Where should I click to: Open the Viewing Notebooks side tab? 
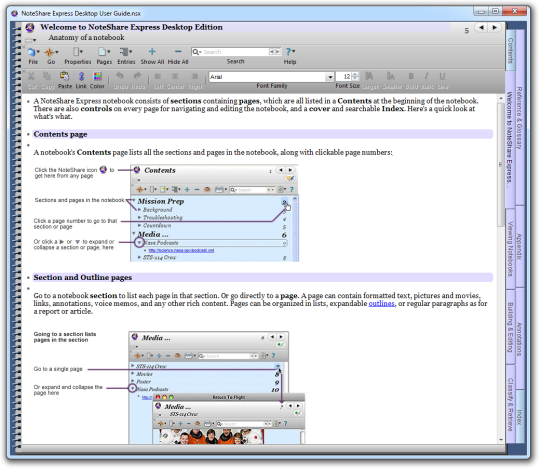point(510,249)
